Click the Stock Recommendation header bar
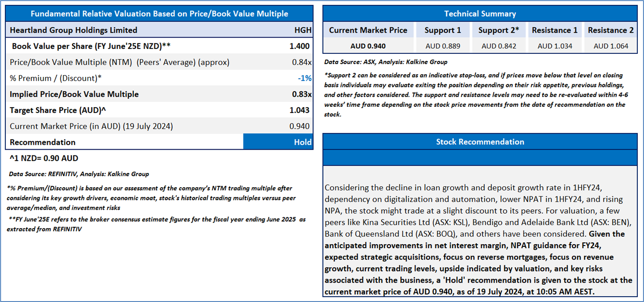This screenshot has height=302, width=644. pos(480,142)
